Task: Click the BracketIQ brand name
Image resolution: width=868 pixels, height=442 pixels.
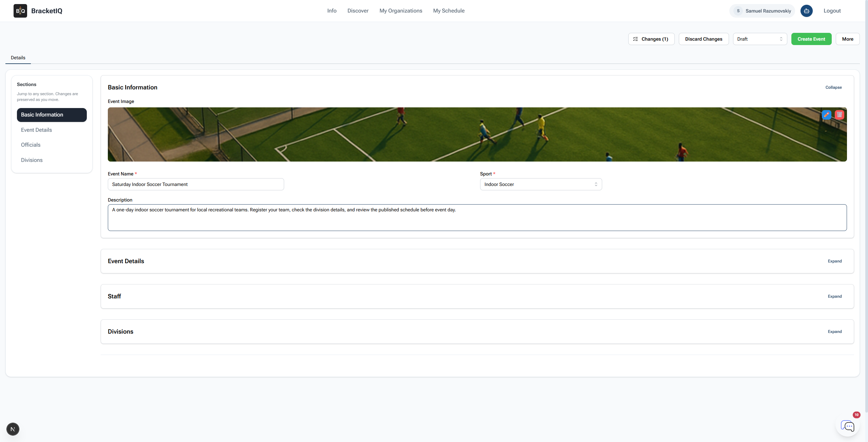Action: [x=47, y=11]
